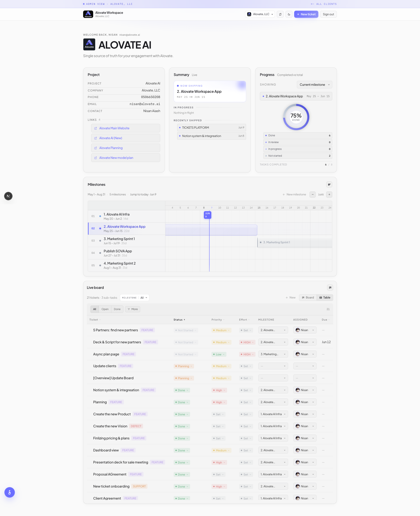
Task: Click Nisan avatar in 5 Partners row
Action: coord(297,330)
